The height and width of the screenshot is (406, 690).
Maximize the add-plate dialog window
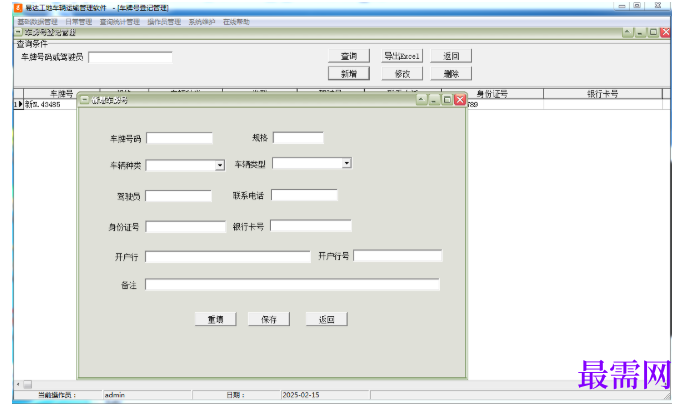(447, 100)
